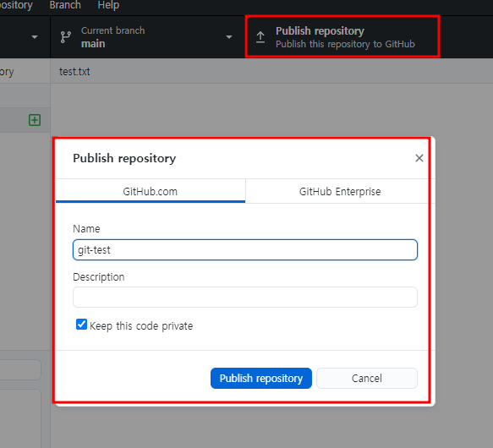This screenshot has height=448, width=493.
Task: Switch to the GitHub Enterprise tab
Action: 340,192
